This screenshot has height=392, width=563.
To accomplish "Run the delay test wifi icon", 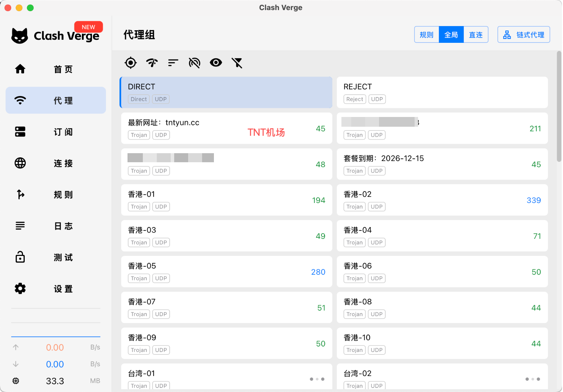I will point(152,63).
